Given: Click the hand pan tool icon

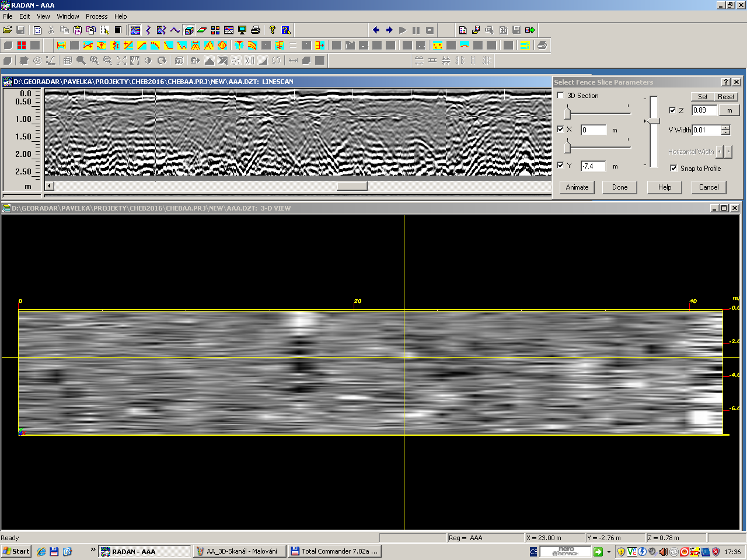Looking at the screenshot, I should pyautogui.click(x=135, y=60).
